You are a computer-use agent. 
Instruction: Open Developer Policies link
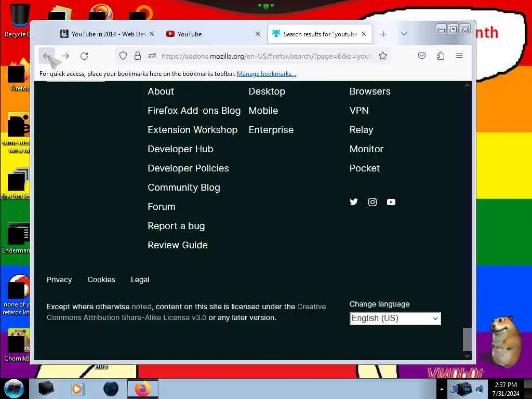188,168
